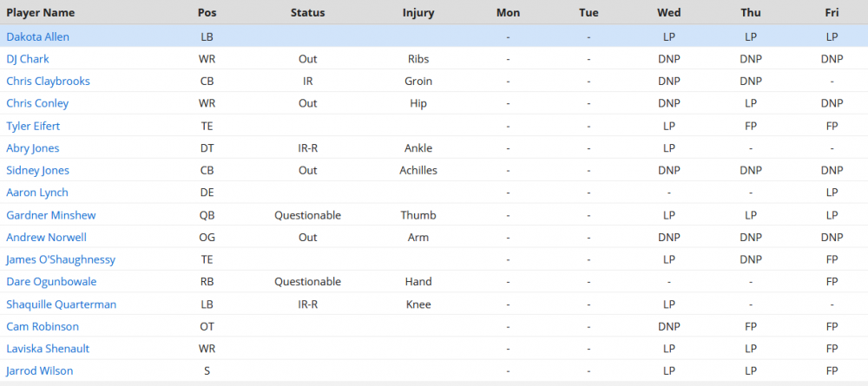This screenshot has height=386, width=868.
Task: Click Abry Jones player link
Action: [33, 148]
